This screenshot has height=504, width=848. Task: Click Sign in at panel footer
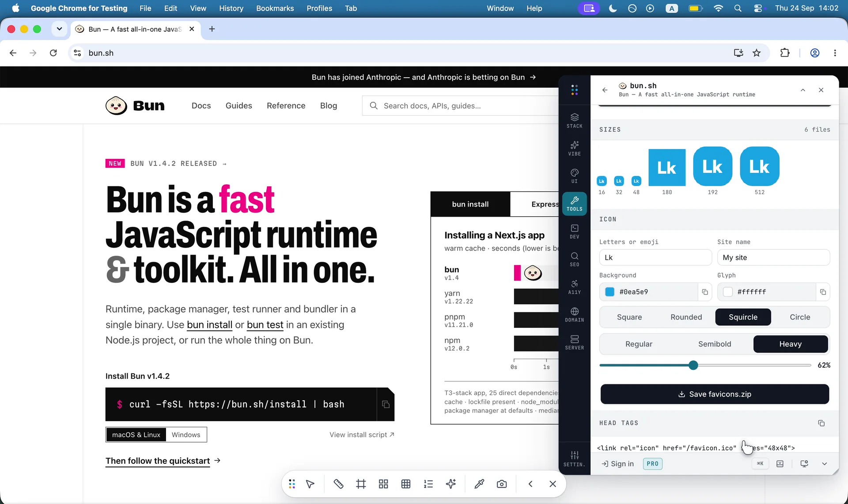coord(617,464)
